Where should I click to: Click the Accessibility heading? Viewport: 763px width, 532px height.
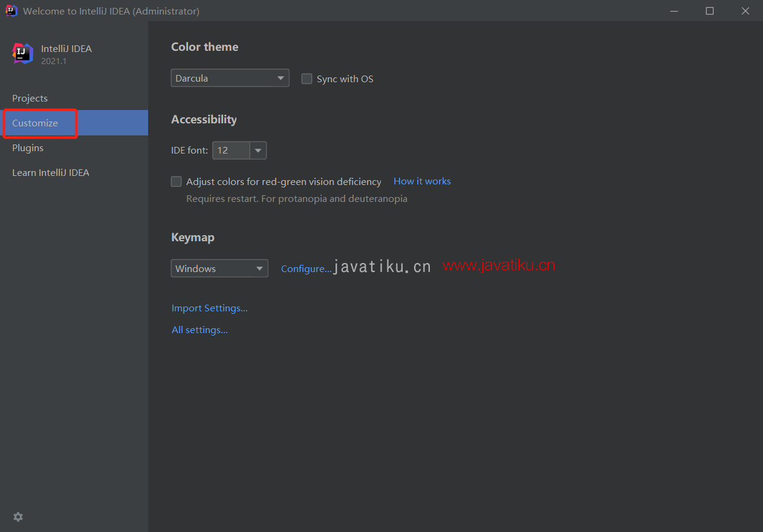(204, 120)
